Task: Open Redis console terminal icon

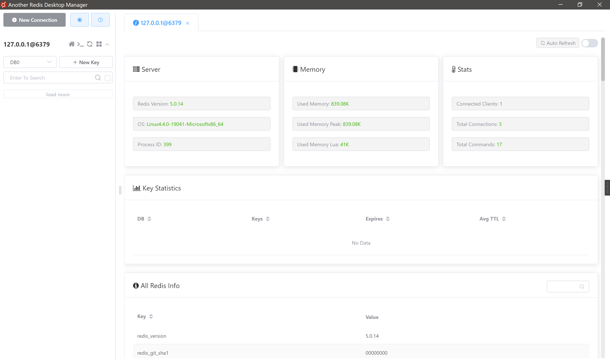Action: pos(80,44)
